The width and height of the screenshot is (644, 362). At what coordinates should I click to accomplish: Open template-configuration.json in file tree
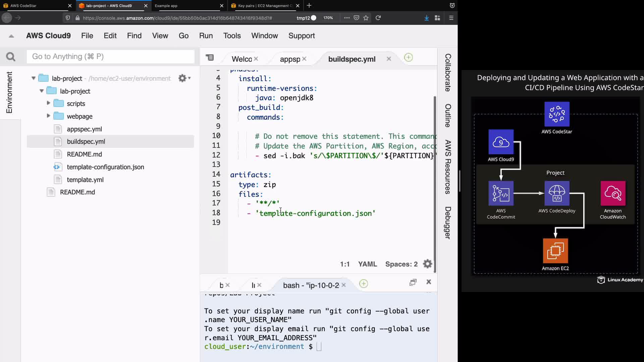click(105, 167)
